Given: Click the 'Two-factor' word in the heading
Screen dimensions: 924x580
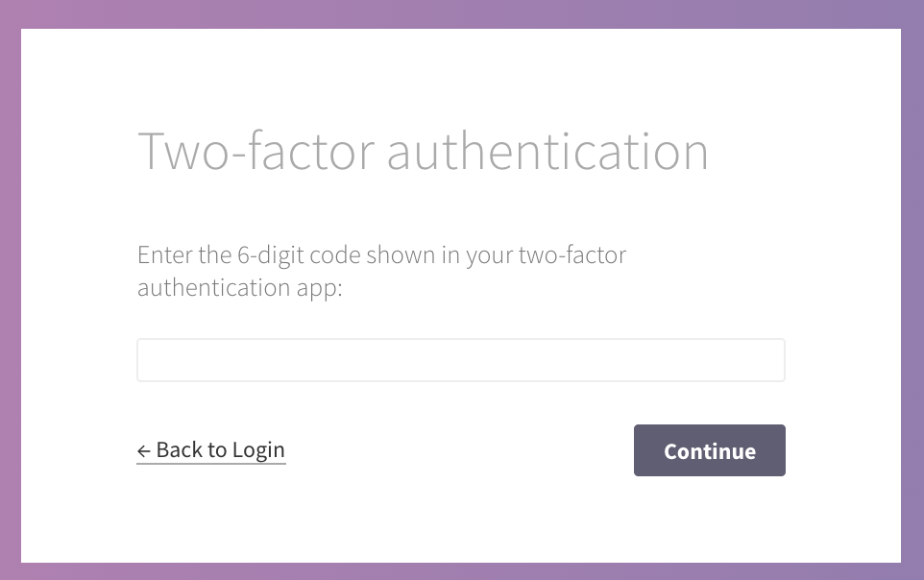Looking at the screenshot, I should pyautogui.click(x=255, y=152).
